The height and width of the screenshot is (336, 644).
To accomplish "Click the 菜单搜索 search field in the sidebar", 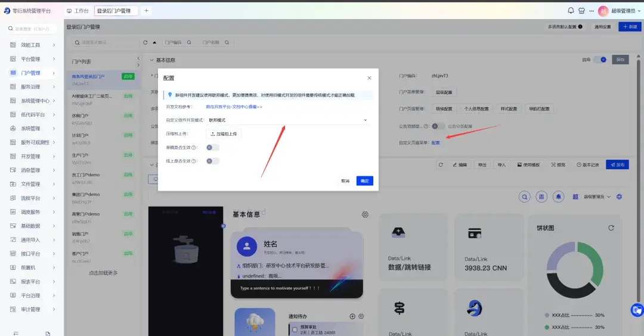I will pos(32,29).
